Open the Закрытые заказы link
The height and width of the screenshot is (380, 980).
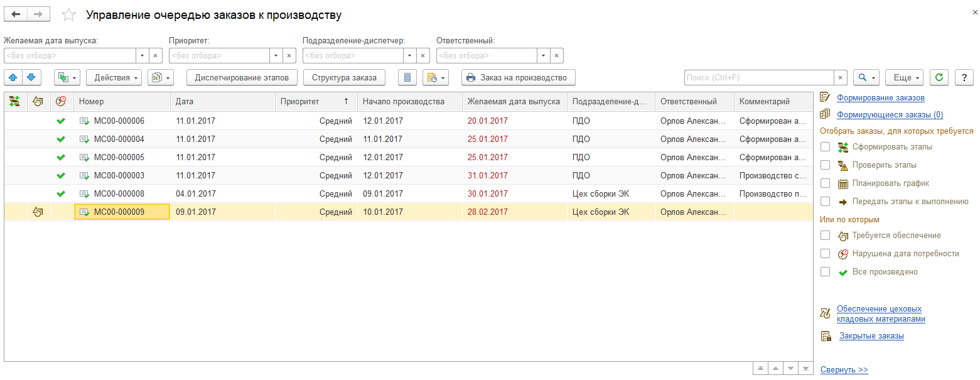871,336
